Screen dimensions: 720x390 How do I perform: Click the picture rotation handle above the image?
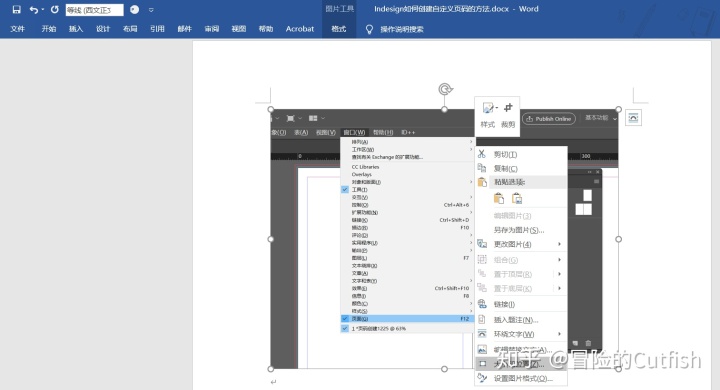coord(445,89)
